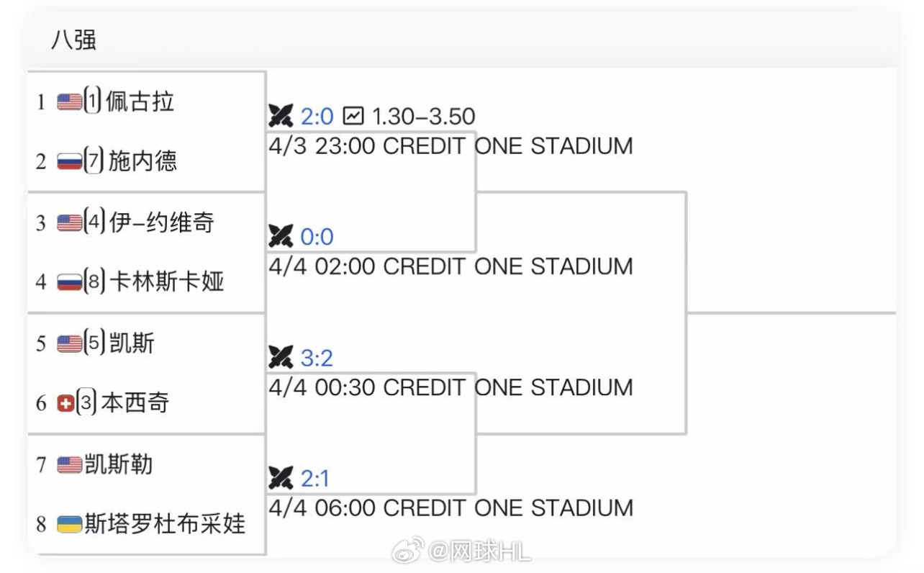Select the seed badge (1) before 佩古拉
The width and height of the screenshot is (924, 573).
point(90,101)
